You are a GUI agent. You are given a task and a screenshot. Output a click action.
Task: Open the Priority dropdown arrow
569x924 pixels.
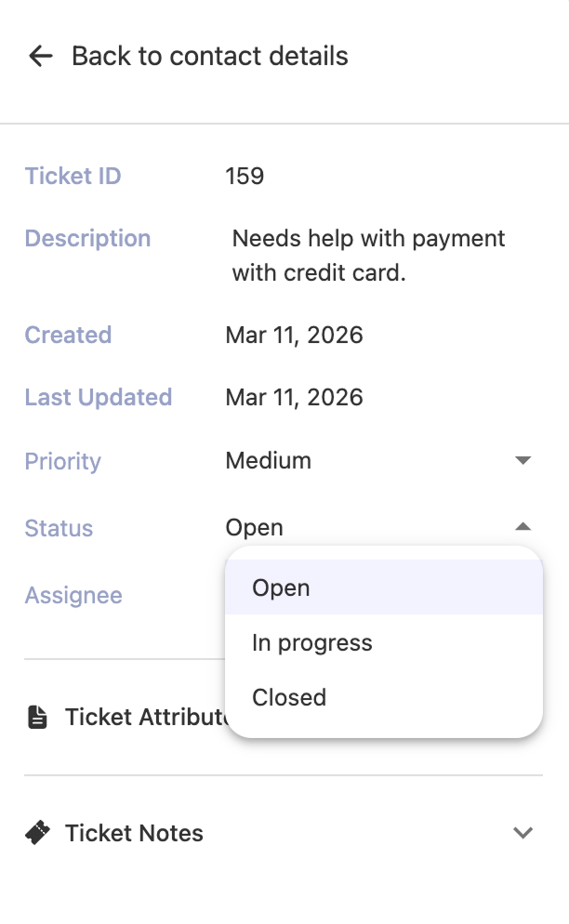click(x=523, y=460)
